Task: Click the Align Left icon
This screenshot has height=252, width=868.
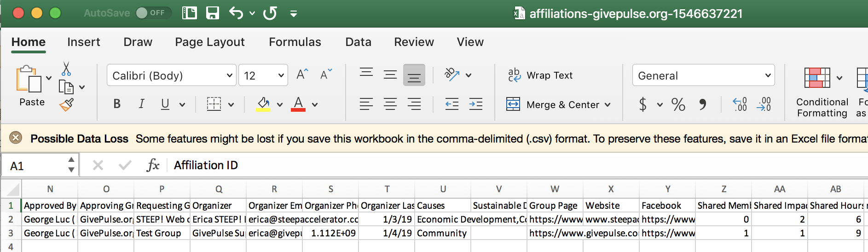Action: pos(366,104)
